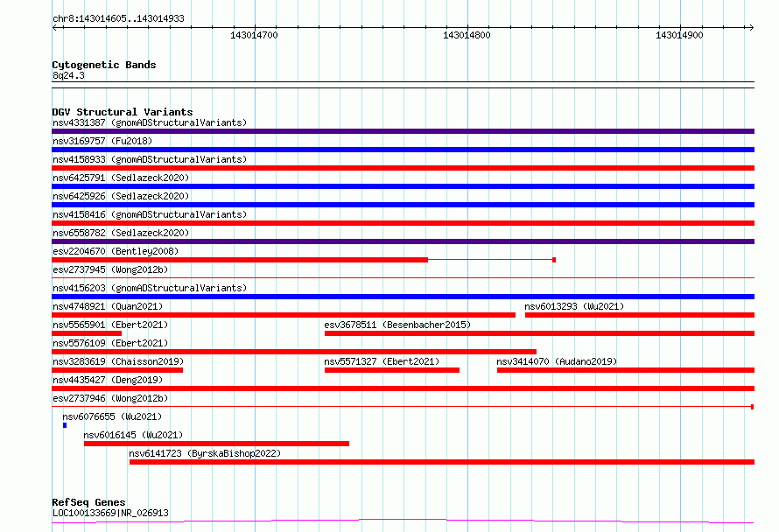This screenshot has height=532, width=779.
Task: Click the DGV Structural Variants track title
Action: click(123, 112)
